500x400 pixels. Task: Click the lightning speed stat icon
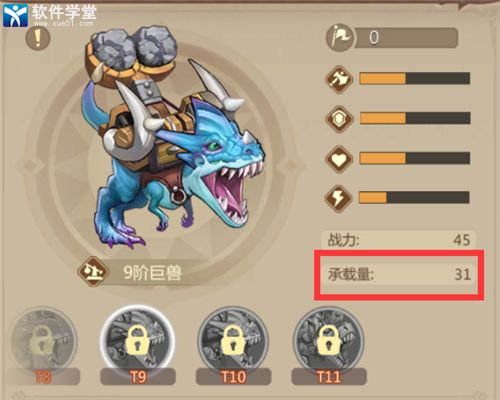click(x=339, y=198)
